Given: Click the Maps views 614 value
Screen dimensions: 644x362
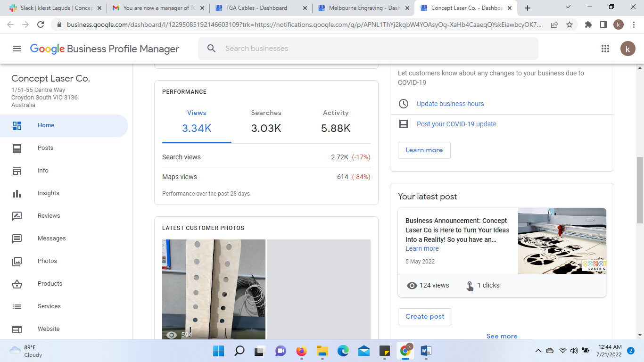Looking at the screenshot, I should tap(343, 177).
